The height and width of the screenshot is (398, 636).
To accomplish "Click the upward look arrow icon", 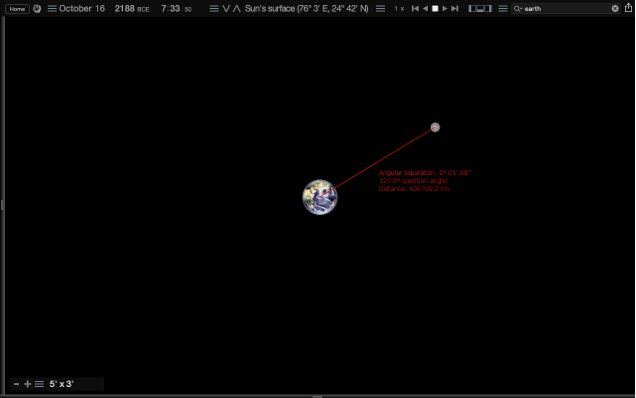I will 237,9.
